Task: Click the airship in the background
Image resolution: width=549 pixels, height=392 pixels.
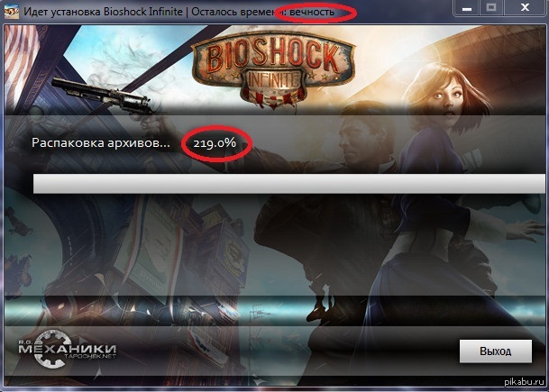Action: tap(490, 59)
